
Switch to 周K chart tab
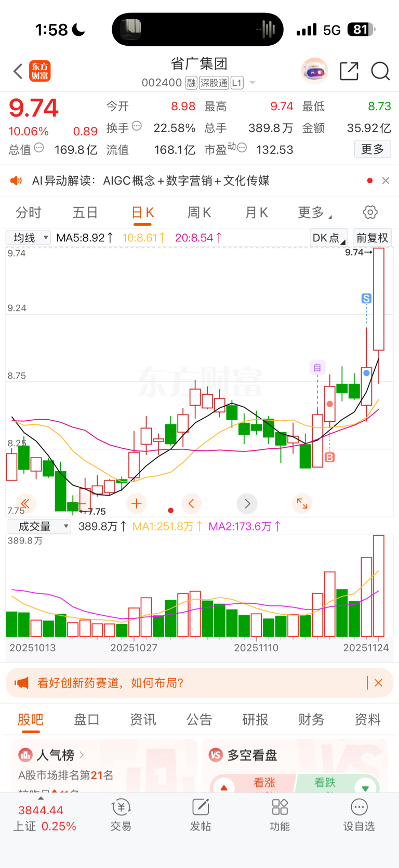click(199, 213)
